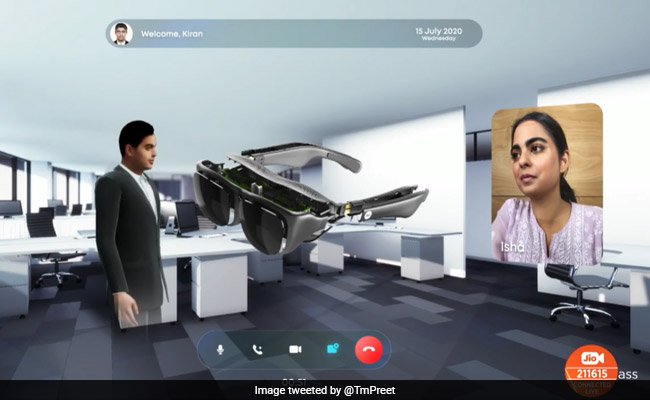Click the phone call icon
Screen dimensions: 650x400
pos(257,349)
